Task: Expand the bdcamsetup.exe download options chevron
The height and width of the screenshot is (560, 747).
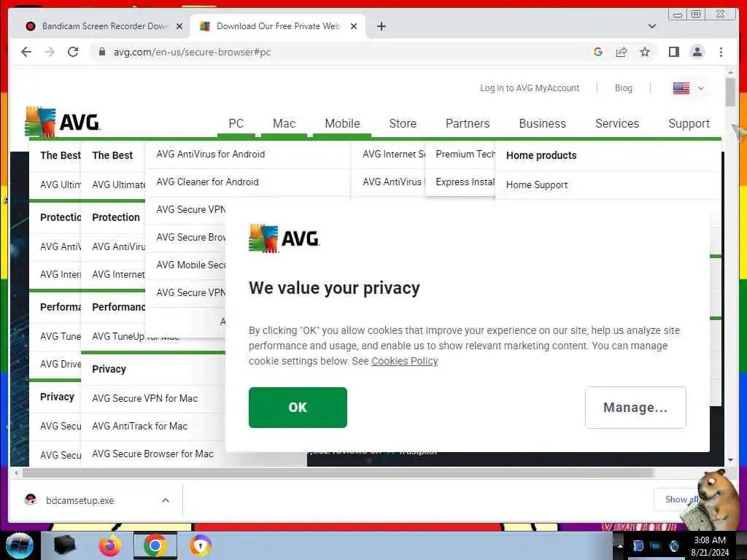Action: pyautogui.click(x=166, y=500)
